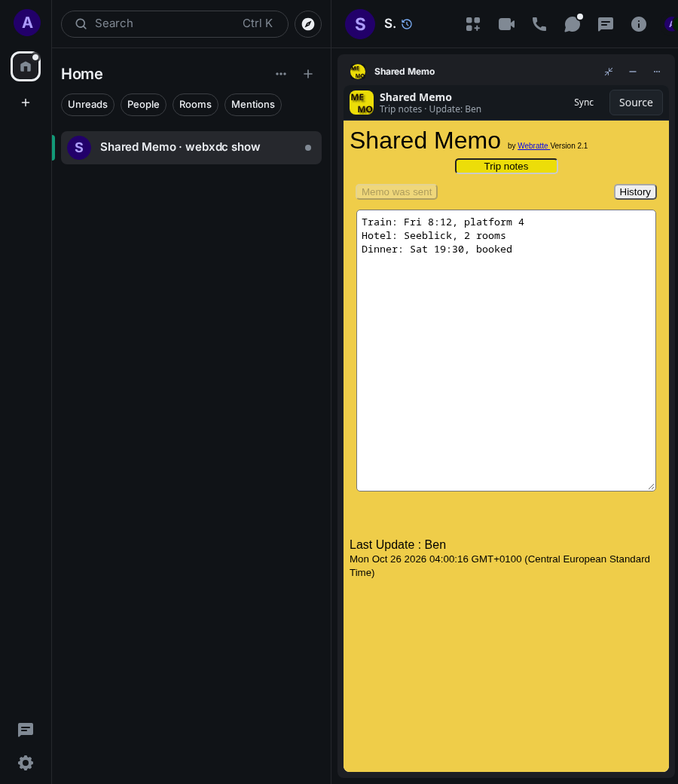This screenshot has width=678, height=784.
Task: Toggle the People filter
Action: point(143,105)
